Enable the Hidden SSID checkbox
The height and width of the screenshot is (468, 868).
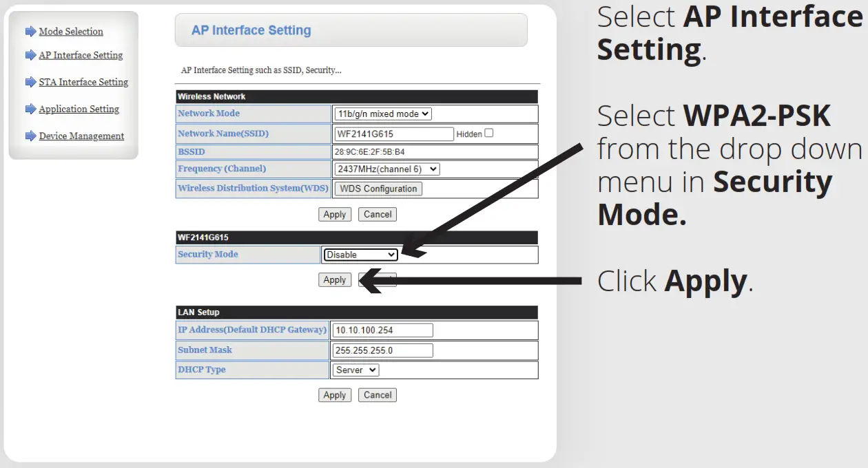pos(489,134)
